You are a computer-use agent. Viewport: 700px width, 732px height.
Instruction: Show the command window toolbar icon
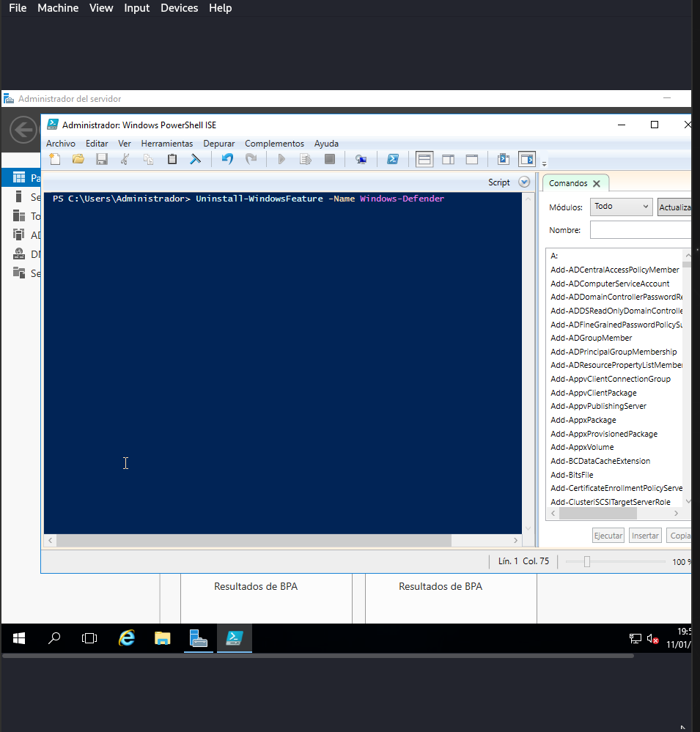pyautogui.click(x=504, y=160)
